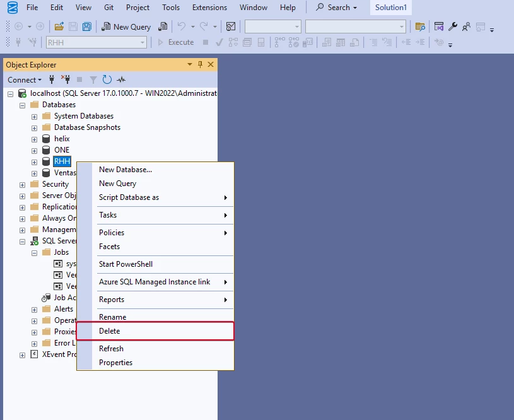Open Object Explorer window position dropdown arrow
Viewport: 514px width, 420px height.
(x=189, y=64)
